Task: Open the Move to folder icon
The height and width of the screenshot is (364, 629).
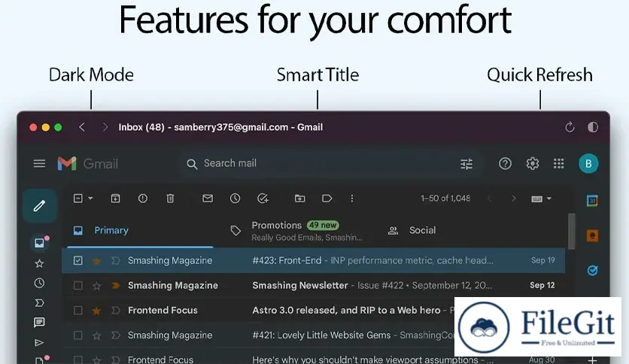Action: (299, 199)
